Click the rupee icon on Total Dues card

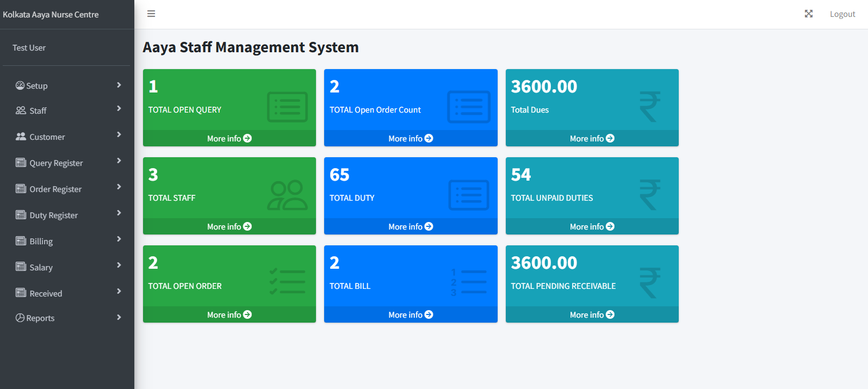[649, 107]
